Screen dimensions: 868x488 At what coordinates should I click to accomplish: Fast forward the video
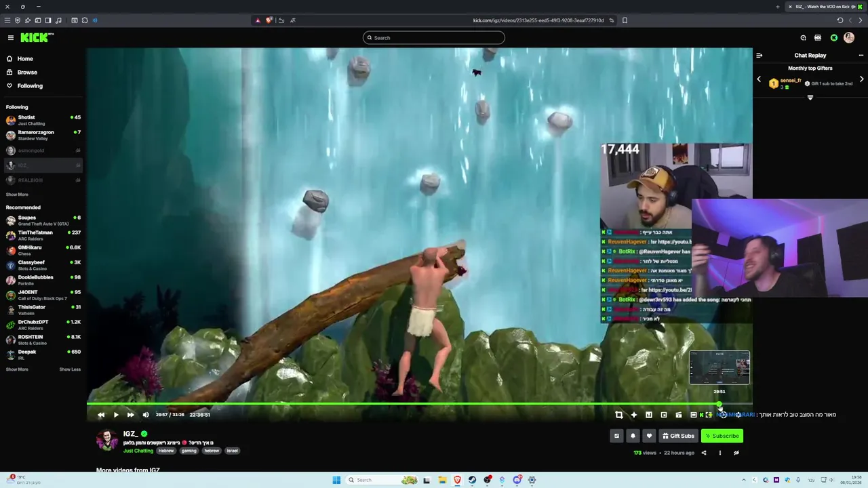tap(131, 415)
